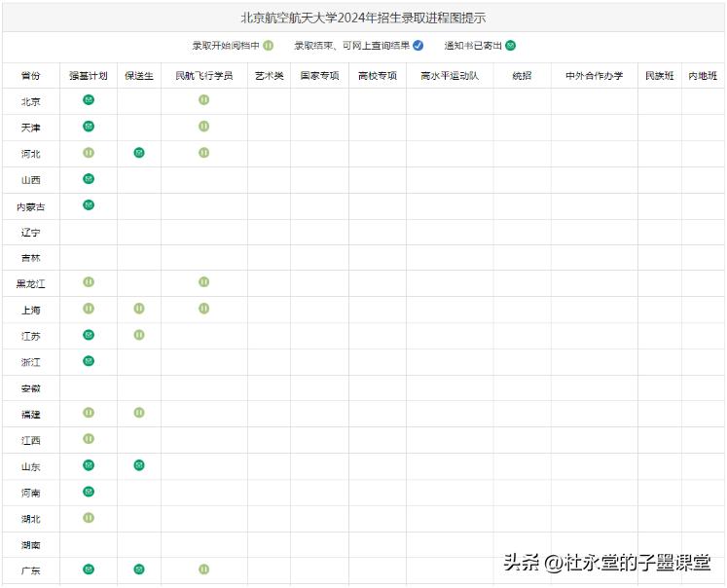
Task: Click the 国家专项 column header
Action: [319, 76]
